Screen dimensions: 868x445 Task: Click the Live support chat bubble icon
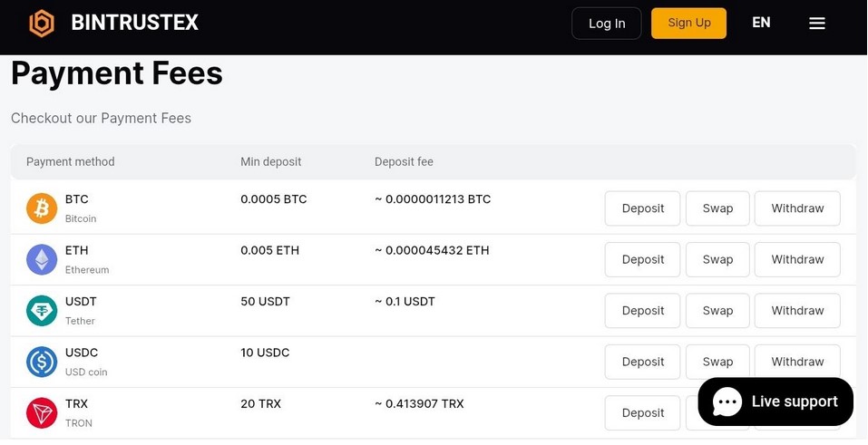click(x=727, y=401)
